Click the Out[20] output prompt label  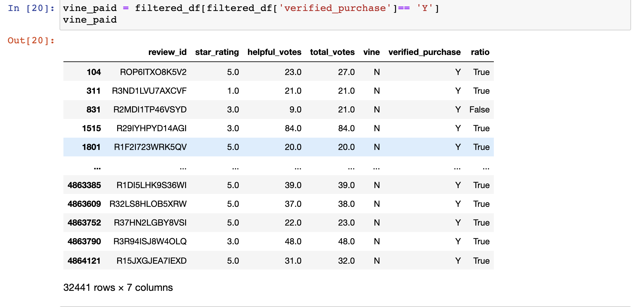31,40
